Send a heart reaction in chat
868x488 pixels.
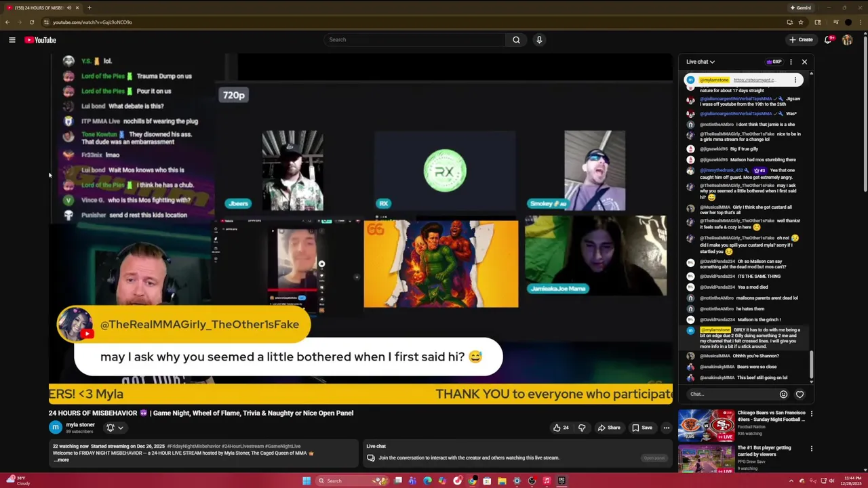pos(800,394)
